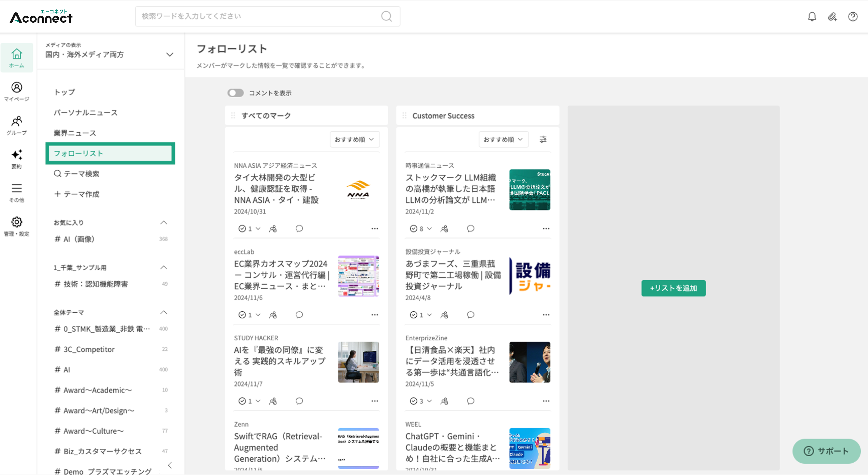Expand mark count chevron on 日清食品×楽天 article
Screen dimensions: 868x475
point(430,401)
